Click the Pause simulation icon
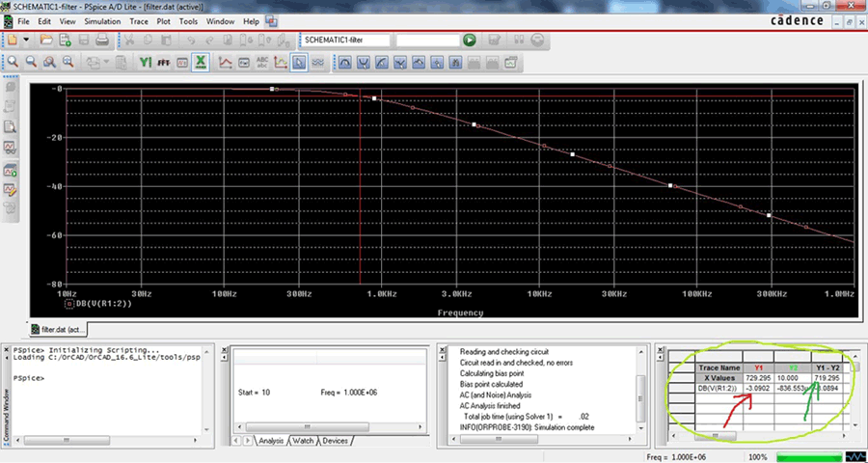The width and height of the screenshot is (868, 463). click(x=519, y=40)
